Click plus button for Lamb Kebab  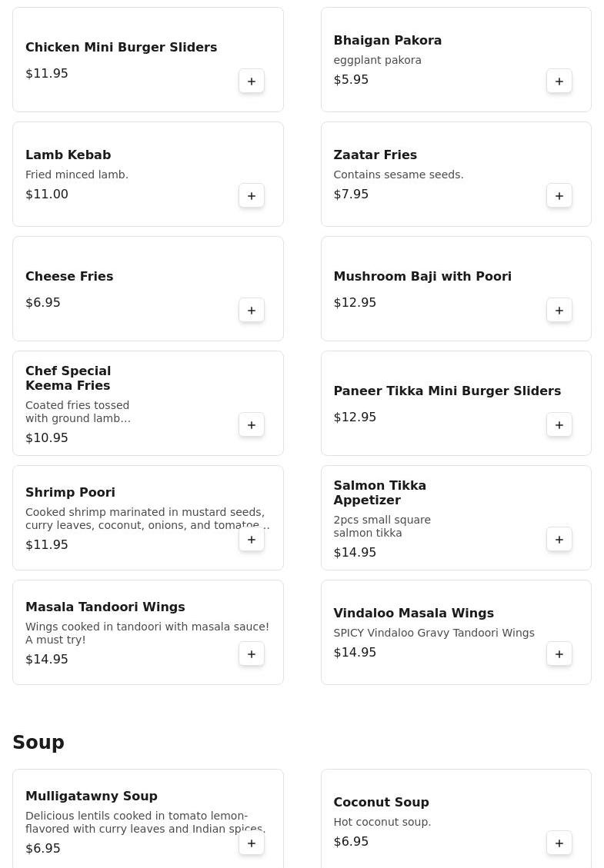coord(252,196)
